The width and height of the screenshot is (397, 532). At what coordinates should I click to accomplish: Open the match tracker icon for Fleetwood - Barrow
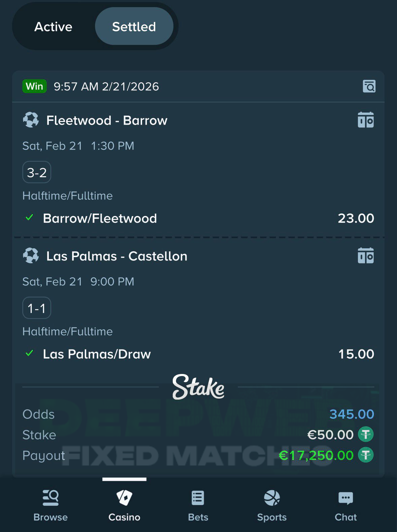tap(366, 120)
